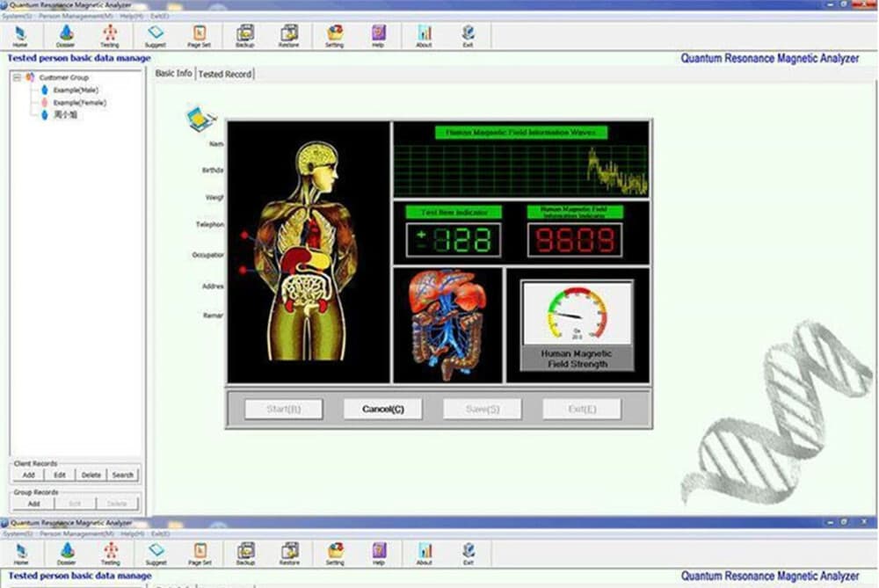Click Add under Group Records

pos(33,504)
